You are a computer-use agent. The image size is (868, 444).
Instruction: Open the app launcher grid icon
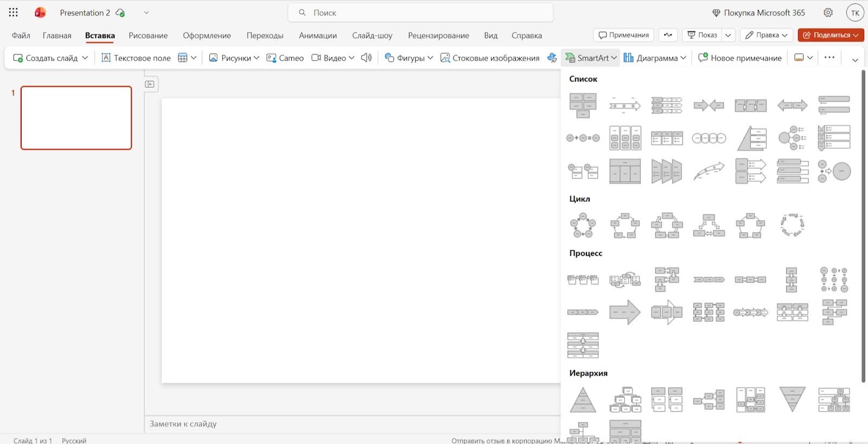[x=14, y=12]
